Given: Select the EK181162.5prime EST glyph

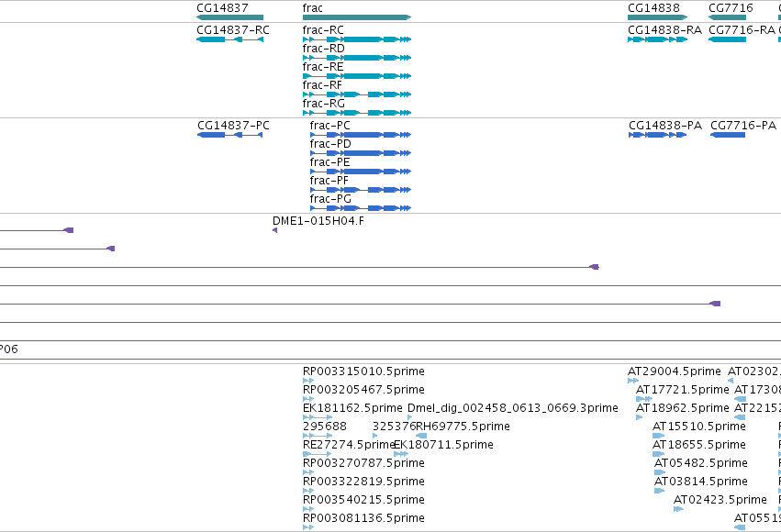Looking at the screenshot, I should point(318,417).
